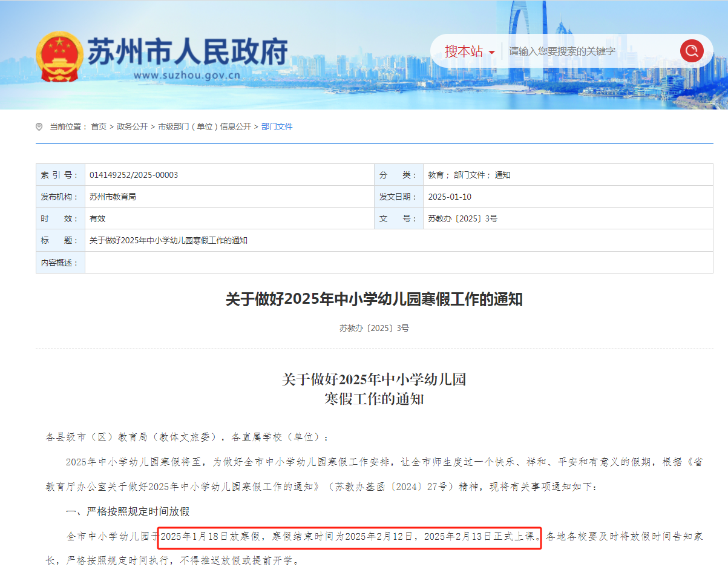Image resolution: width=728 pixels, height=567 pixels.
Task: Open the 搜本站 search scope dropdown
Action: pyautogui.click(x=470, y=51)
